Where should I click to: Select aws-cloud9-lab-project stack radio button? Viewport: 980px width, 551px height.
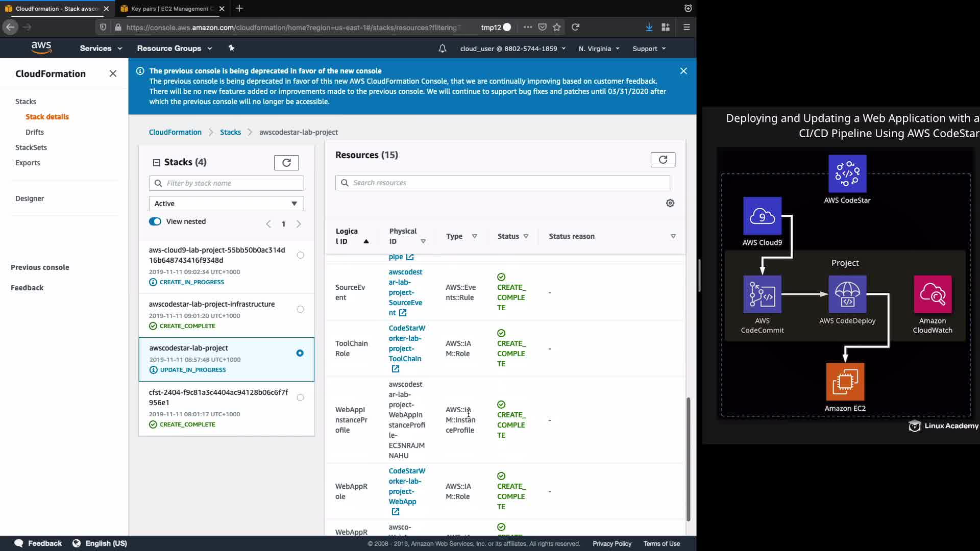click(x=300, y=255)
